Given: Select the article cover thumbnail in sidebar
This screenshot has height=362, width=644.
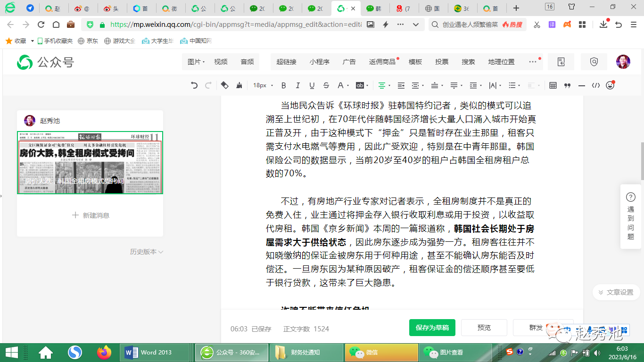Looking at the screenshot, I should click(x=90, y=163).
